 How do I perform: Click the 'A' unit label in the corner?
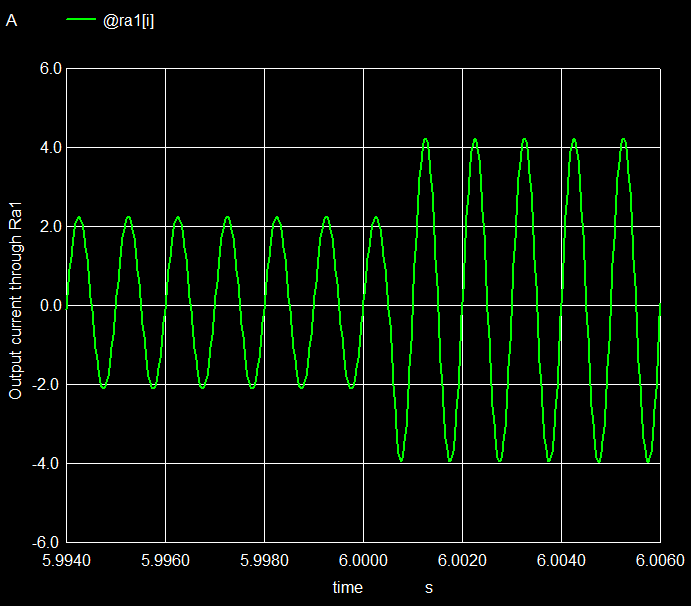point(11,20)
